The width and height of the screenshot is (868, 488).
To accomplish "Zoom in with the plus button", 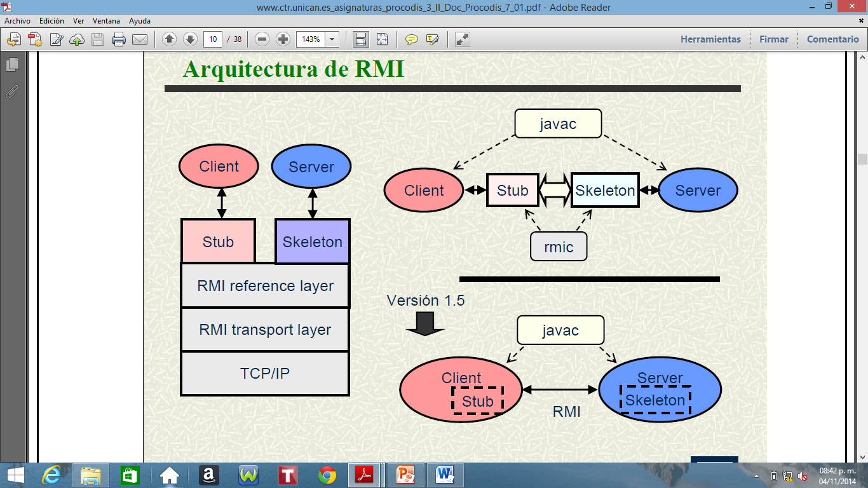I will coord(283,39).
